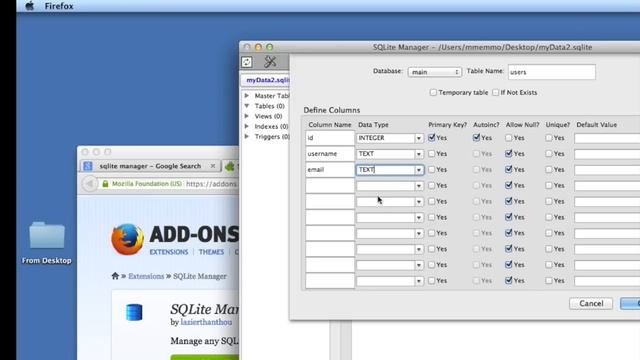Screen dimensions: 640x360
Task: Click the Firefox address bar URL
Action: click(x=211, y=184)
